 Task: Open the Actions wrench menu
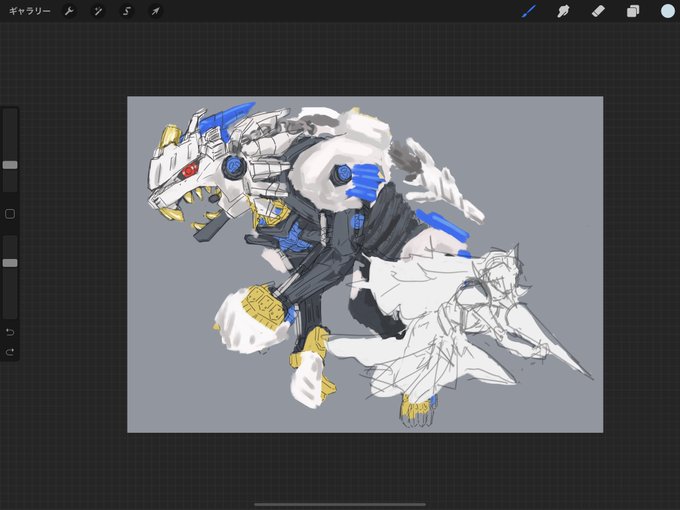[69, 11]
